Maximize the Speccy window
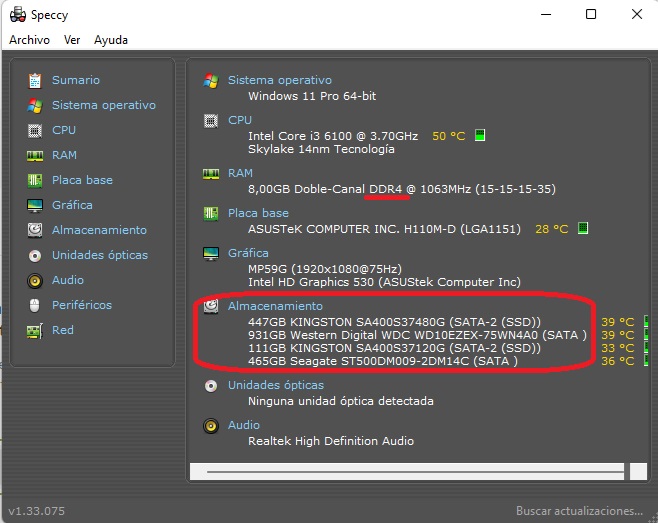The height and width of the screenshot is (523, 658). (x=591, y=14)
